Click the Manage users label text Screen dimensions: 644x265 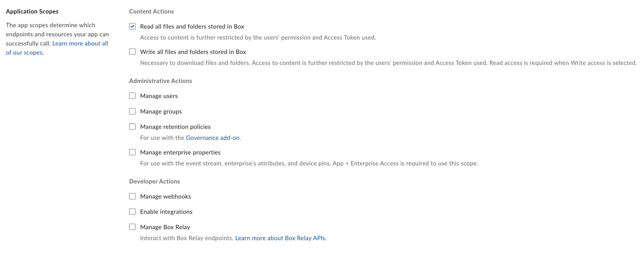159,96
